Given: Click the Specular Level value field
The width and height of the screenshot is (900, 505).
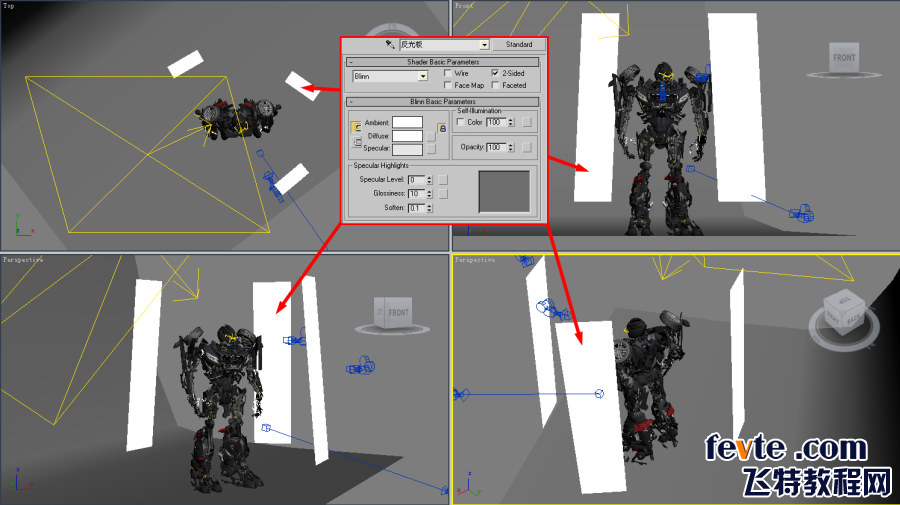Looking at the screenshot, I should coord(416,180).
